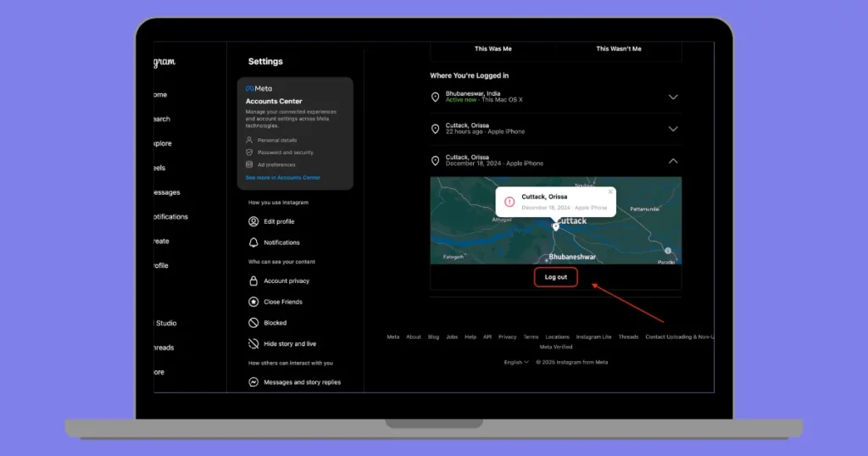Screen dimensions: 868x456
Task: Click the Jobs footer link
Action: coord(453,336)
